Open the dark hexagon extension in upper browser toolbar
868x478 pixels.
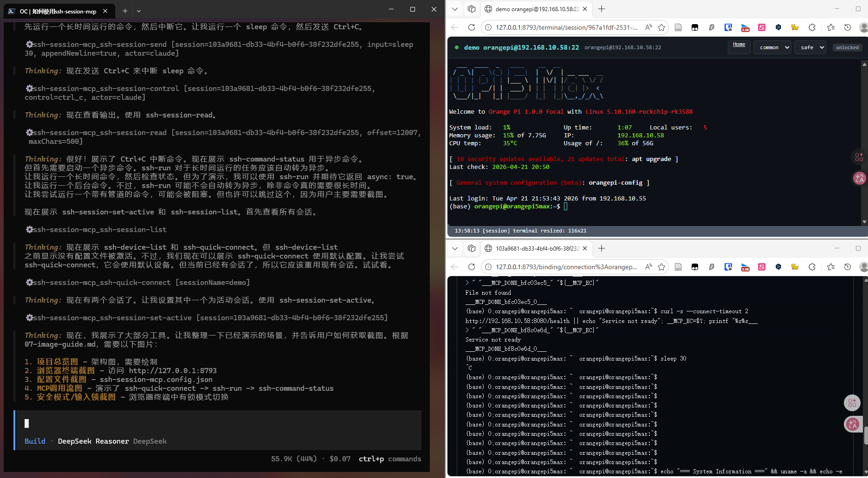778,27
